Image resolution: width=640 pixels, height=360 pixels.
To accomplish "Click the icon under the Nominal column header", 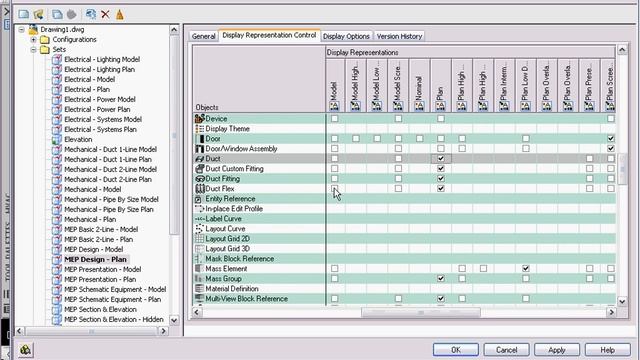I will 419,106.
